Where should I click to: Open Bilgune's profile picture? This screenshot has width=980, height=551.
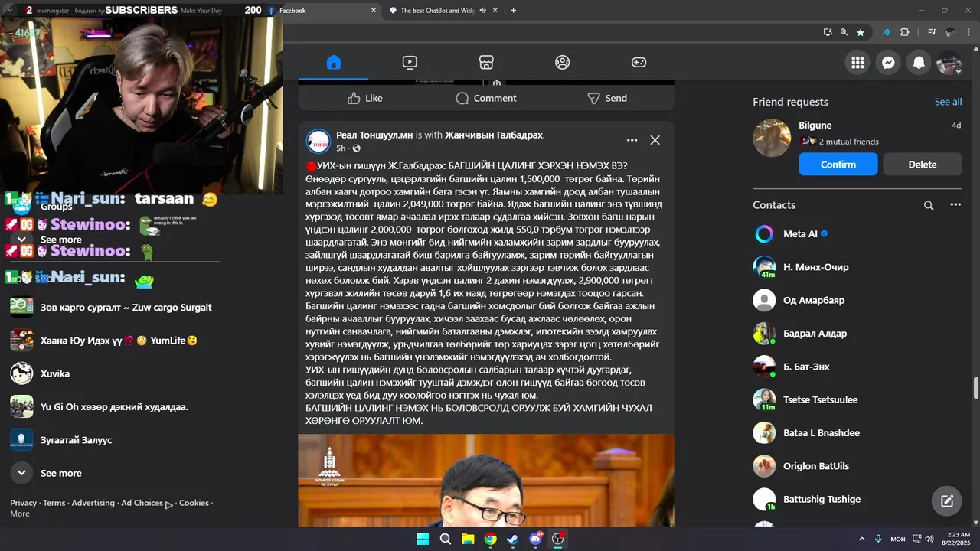click(x=772, y=138)
